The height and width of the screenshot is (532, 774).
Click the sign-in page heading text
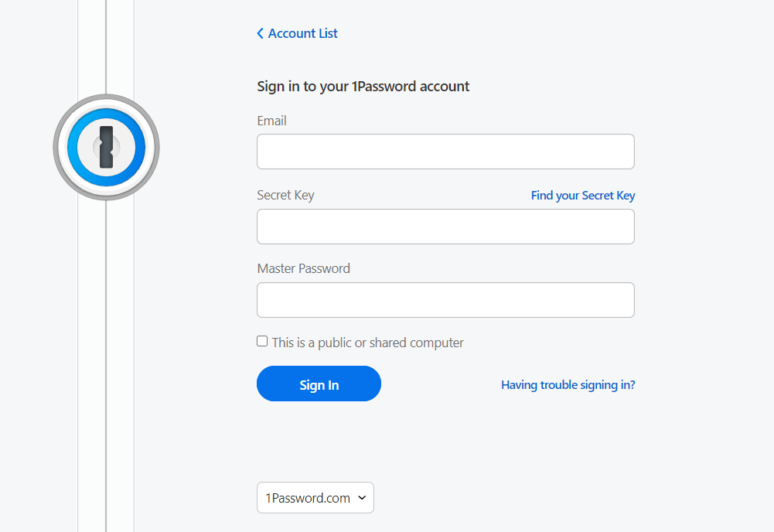click(x=363, y=86)
